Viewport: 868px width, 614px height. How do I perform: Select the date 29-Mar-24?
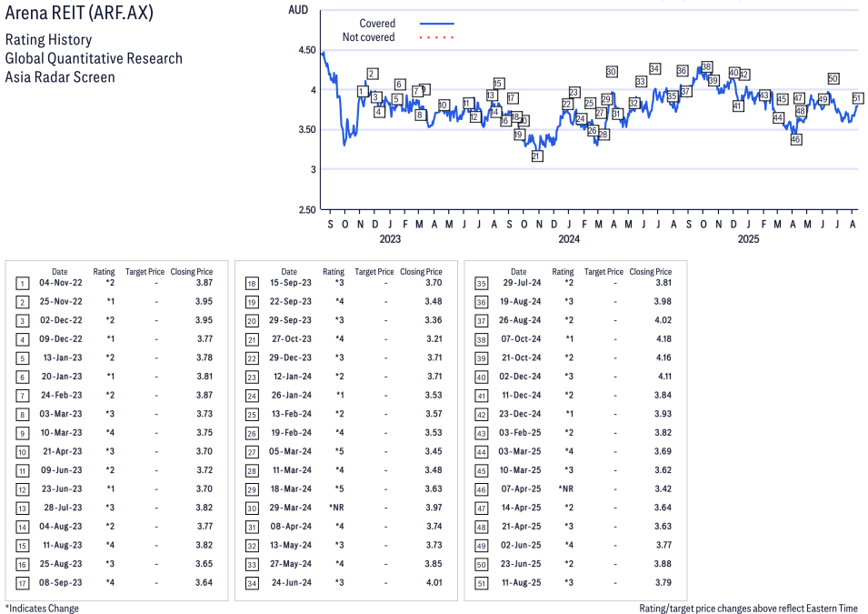[291, 508]
